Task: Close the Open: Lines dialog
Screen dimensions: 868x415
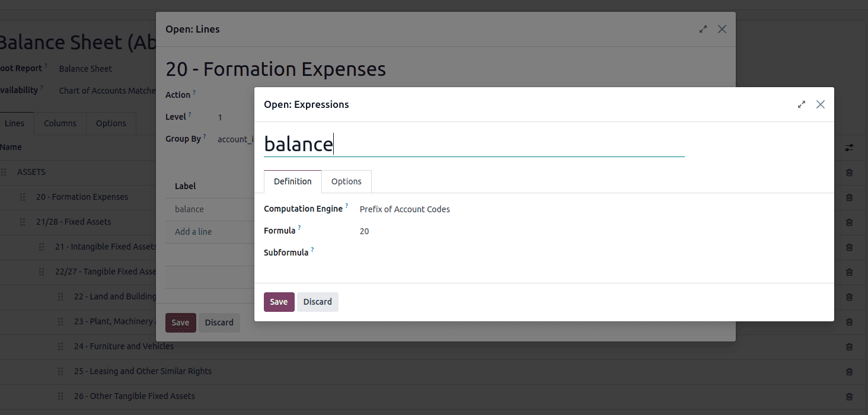Action: pyautogui.click(x=722, y=29)
